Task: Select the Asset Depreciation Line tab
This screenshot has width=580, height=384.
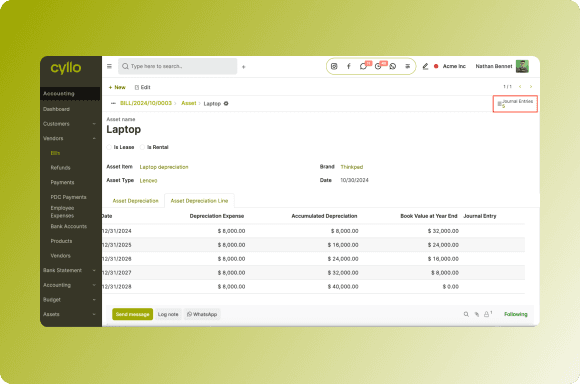Action: 199,201
